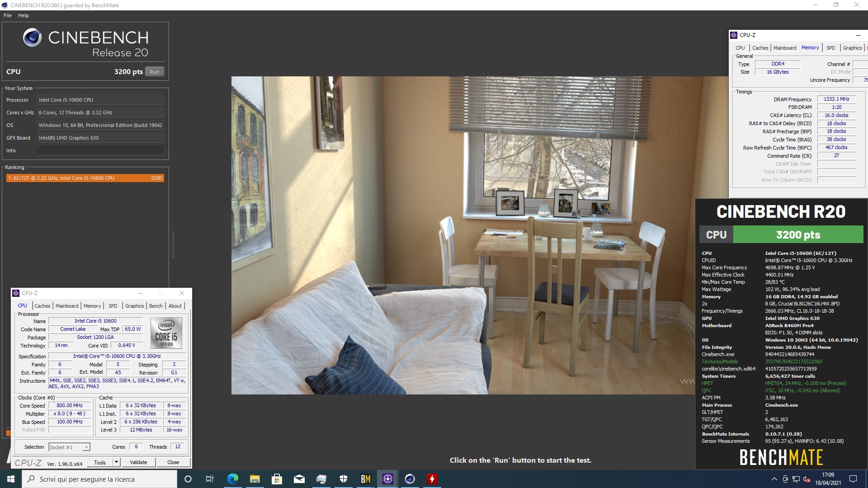Select Memory tab in top-right CPU-Z window
Viewport: 868px width, 488px height.
click(x=810, y=47)
